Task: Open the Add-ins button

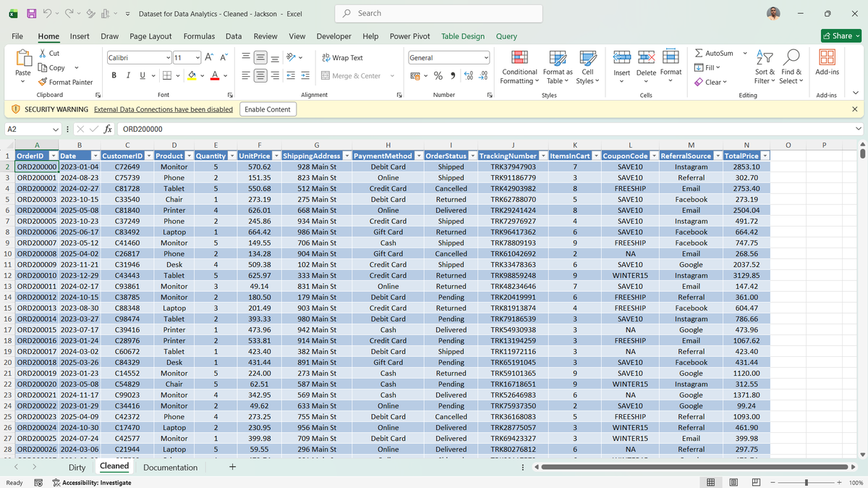Action: [827, 63]
